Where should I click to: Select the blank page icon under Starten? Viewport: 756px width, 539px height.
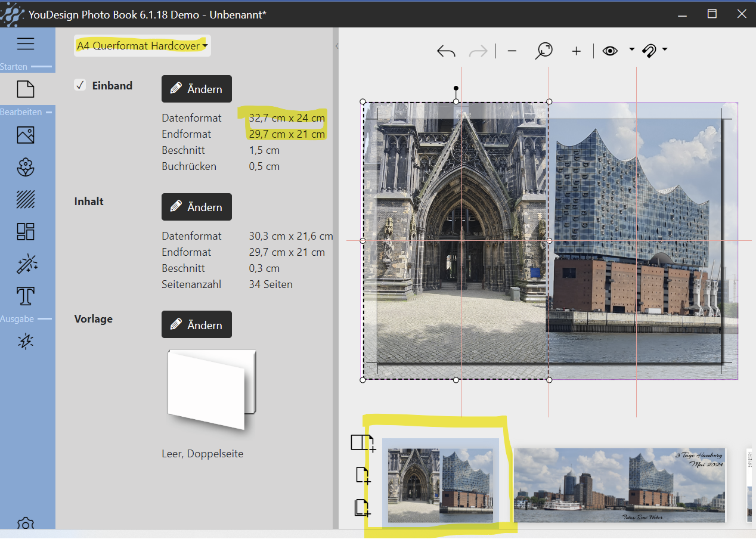click(26, 89)
